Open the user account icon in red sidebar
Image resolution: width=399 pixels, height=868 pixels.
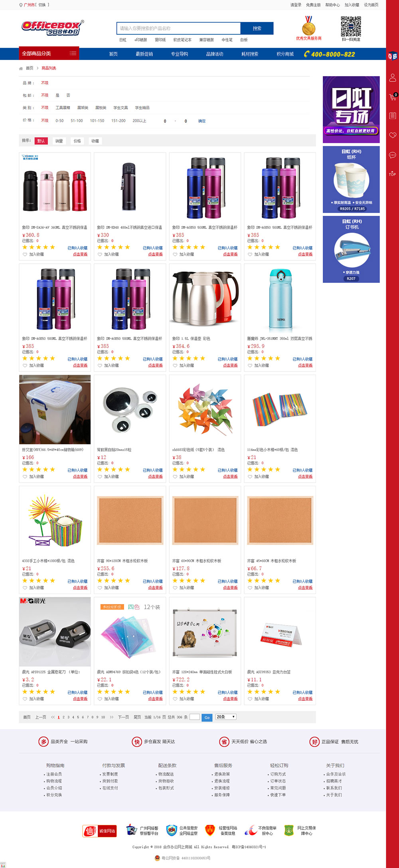[x=393, y=77]
